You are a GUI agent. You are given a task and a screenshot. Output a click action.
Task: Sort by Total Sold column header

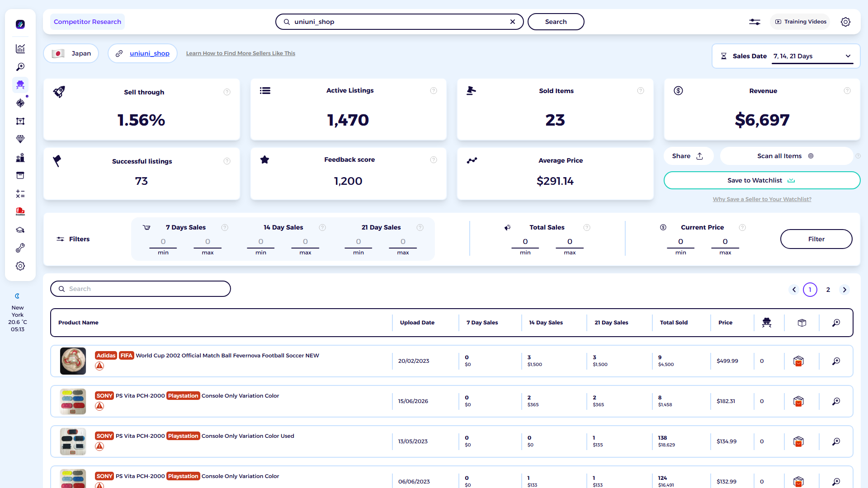click(674, 323)
